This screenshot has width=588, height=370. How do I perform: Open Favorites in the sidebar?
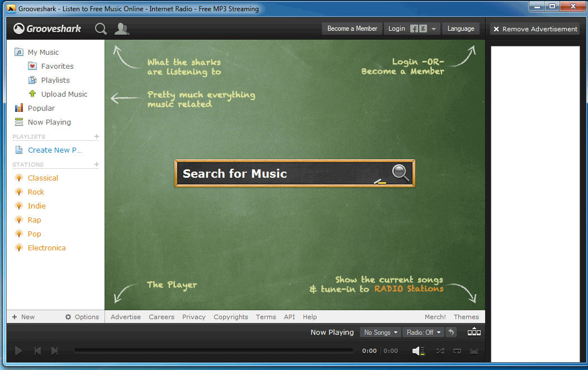point(51,66)
